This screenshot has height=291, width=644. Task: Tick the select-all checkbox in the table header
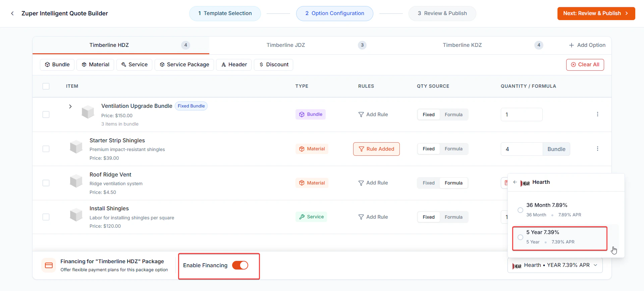[x=46, y=86]
